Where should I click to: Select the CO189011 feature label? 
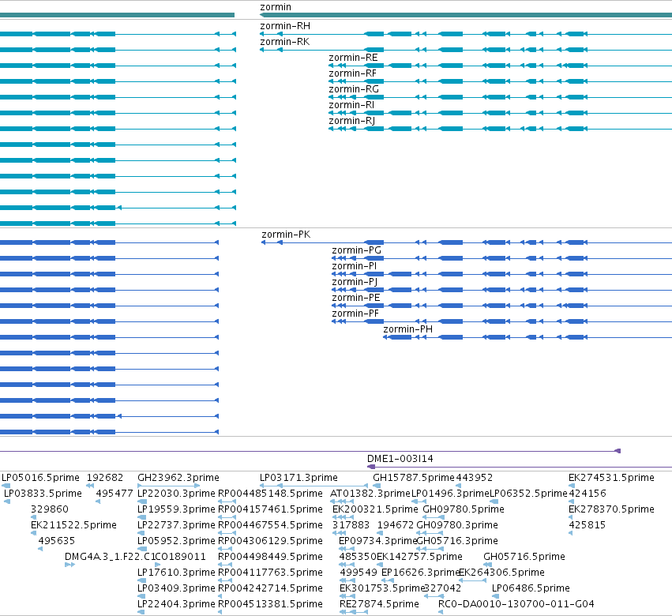point(180,557)
